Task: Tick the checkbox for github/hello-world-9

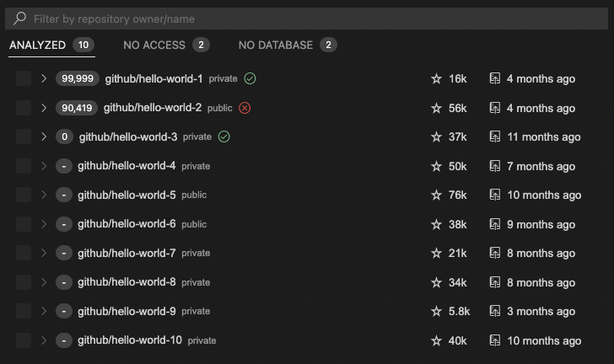Action: point(24,311)
